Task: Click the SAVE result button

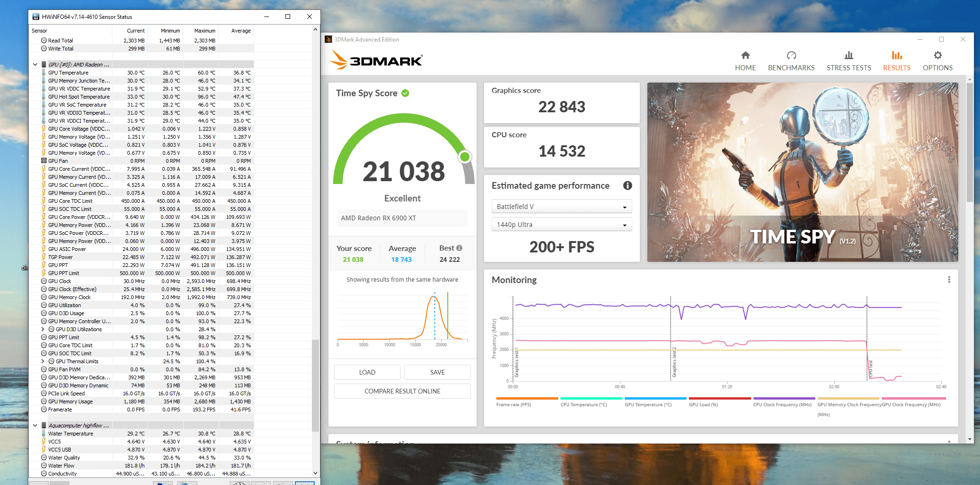Action: pyautogui.click(x=437, y=372)
